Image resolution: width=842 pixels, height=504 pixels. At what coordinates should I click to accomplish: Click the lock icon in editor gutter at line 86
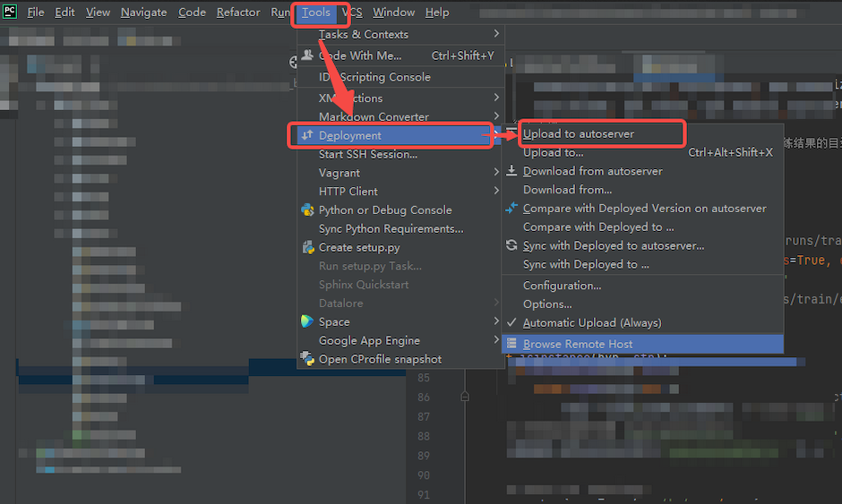[465, 397]
